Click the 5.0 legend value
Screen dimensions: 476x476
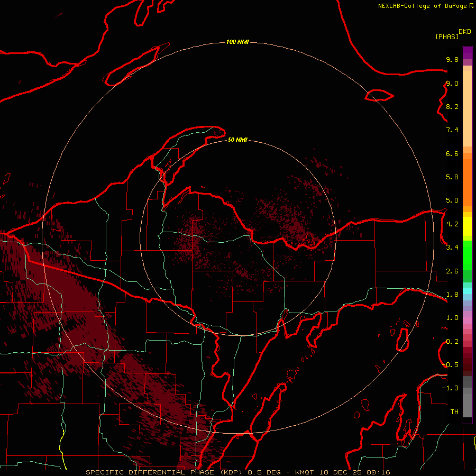(452, 200)
